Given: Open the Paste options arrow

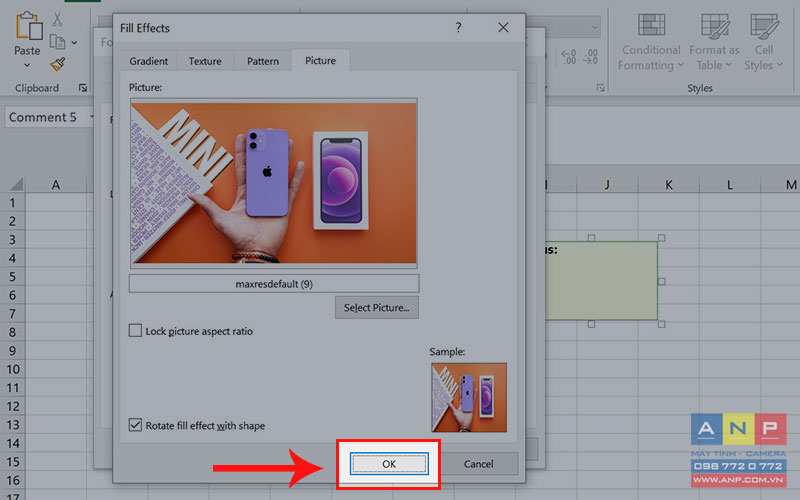Looking at the screenshot, I should tap(27, 65).
